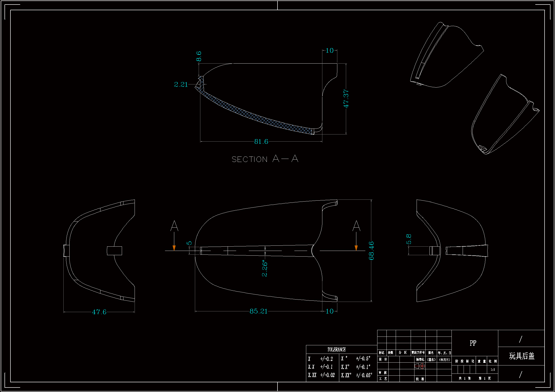Select the 1:1 scale value cell

493,369
